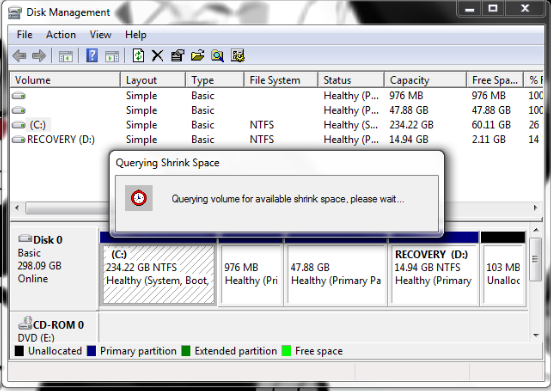
Task: Click the Forward arrow toolbar icon
Action: (39, 56)
